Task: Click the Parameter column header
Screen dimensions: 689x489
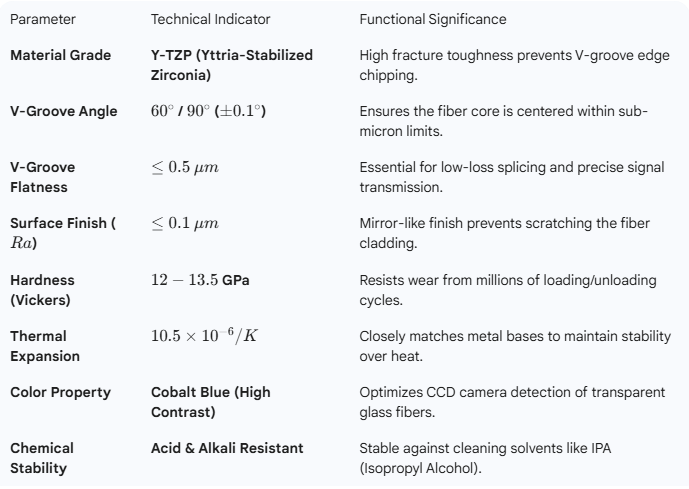Action: (42, 20)
